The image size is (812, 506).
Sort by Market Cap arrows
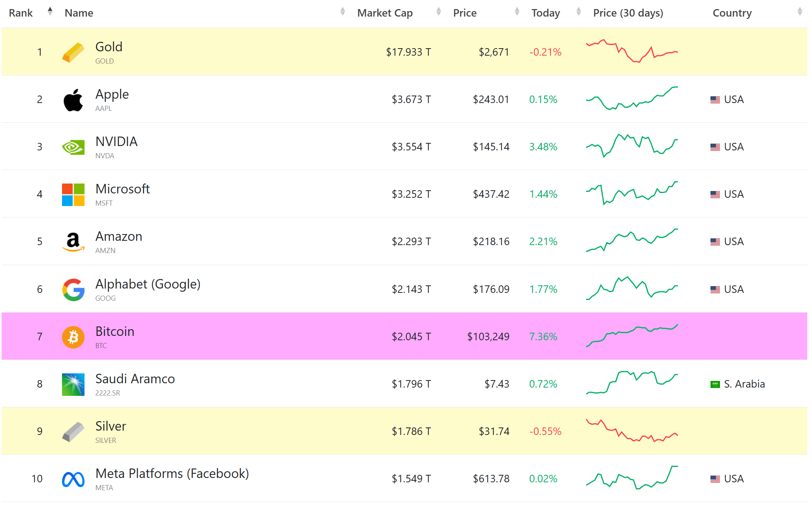(x=438, y=11)
